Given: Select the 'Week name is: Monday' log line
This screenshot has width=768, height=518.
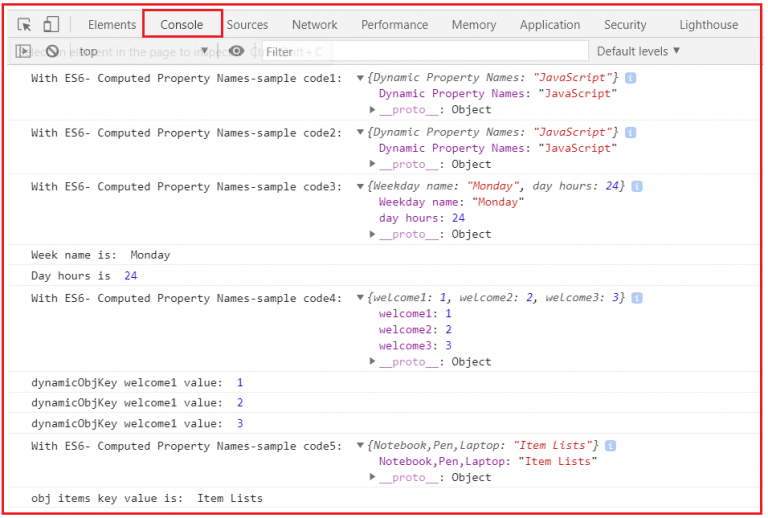Looking at the screenshot, I should [101, 255].
